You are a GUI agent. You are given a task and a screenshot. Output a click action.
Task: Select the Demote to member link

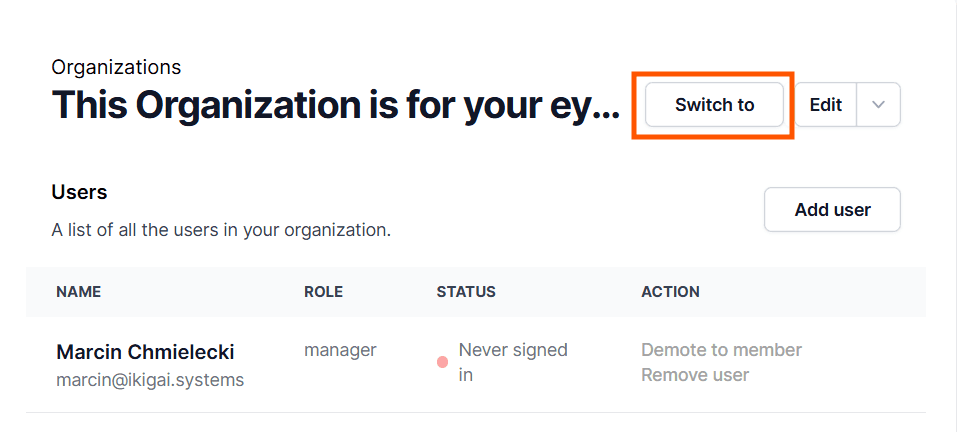tap(721, 350)
